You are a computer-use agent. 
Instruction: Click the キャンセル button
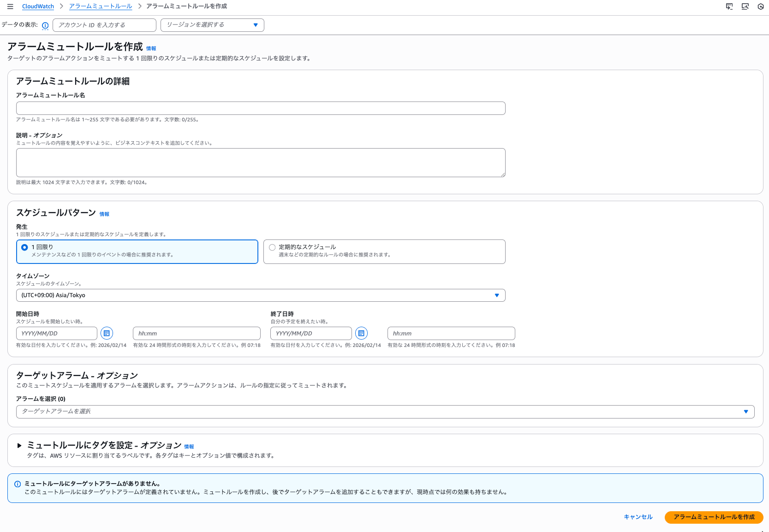638,517
